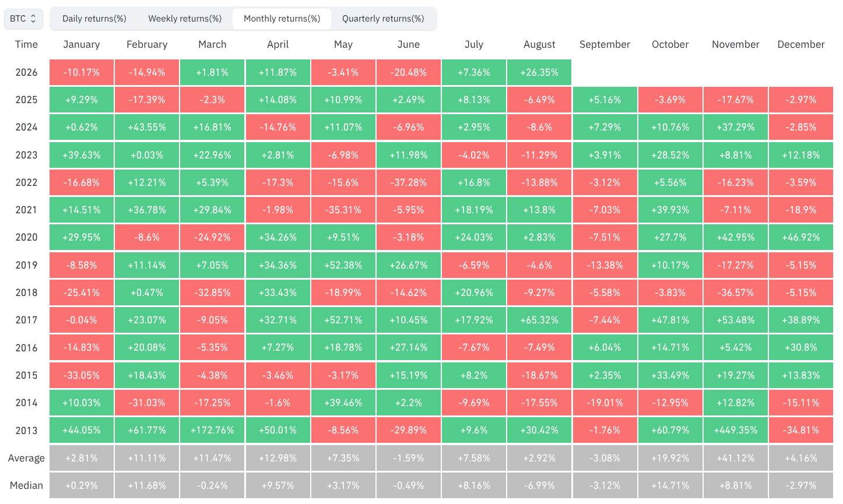Click the Time column header
Screen dimensions: 843x504
[x=26, y=44]
